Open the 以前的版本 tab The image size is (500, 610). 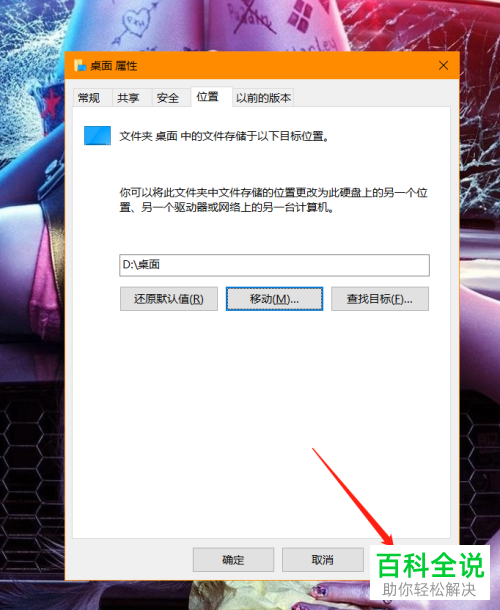[263, 98]
